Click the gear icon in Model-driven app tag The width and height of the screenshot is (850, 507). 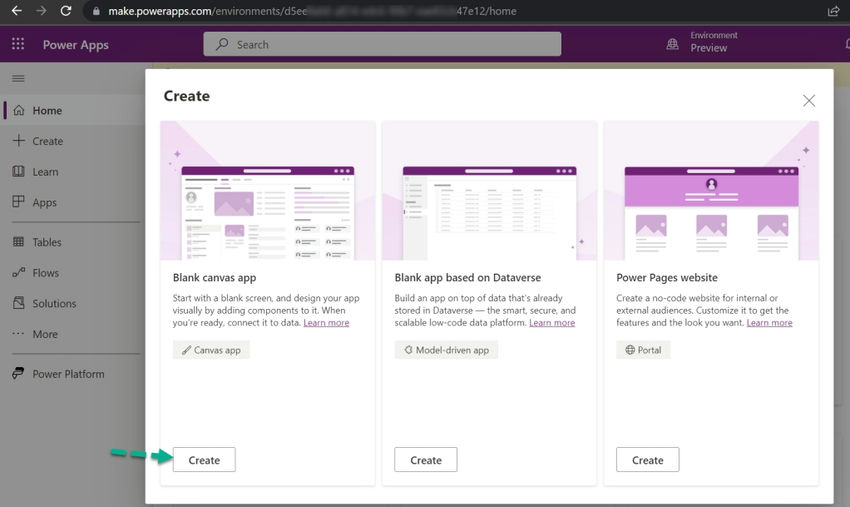[x=408, y=350]
